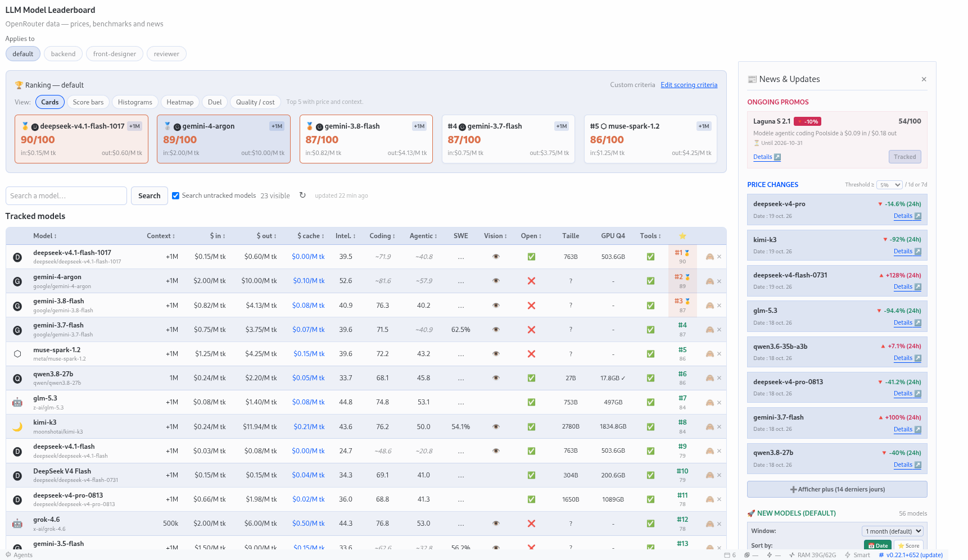
Task: Click the $0.10/M tk cache price for gemini-4-argon
Action: point(309,281)
